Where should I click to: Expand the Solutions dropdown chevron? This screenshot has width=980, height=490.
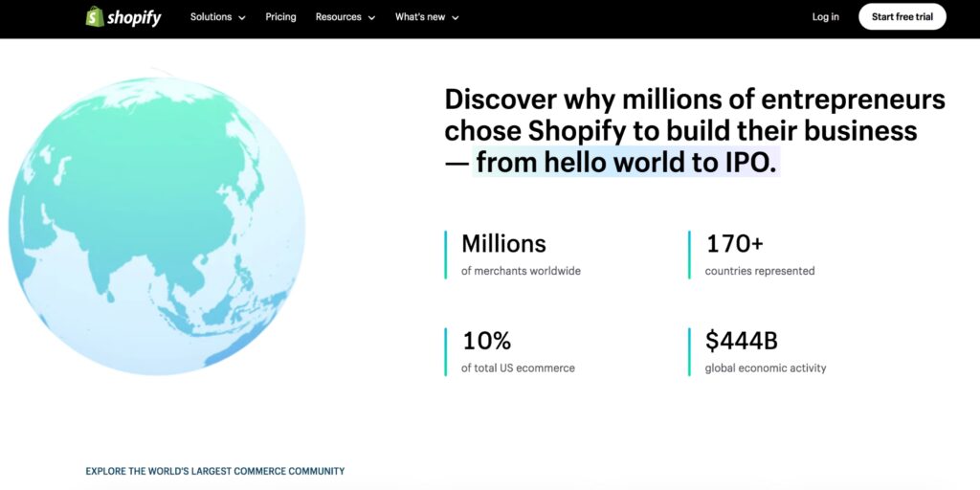pyautogui.click(x=242, y=18)
